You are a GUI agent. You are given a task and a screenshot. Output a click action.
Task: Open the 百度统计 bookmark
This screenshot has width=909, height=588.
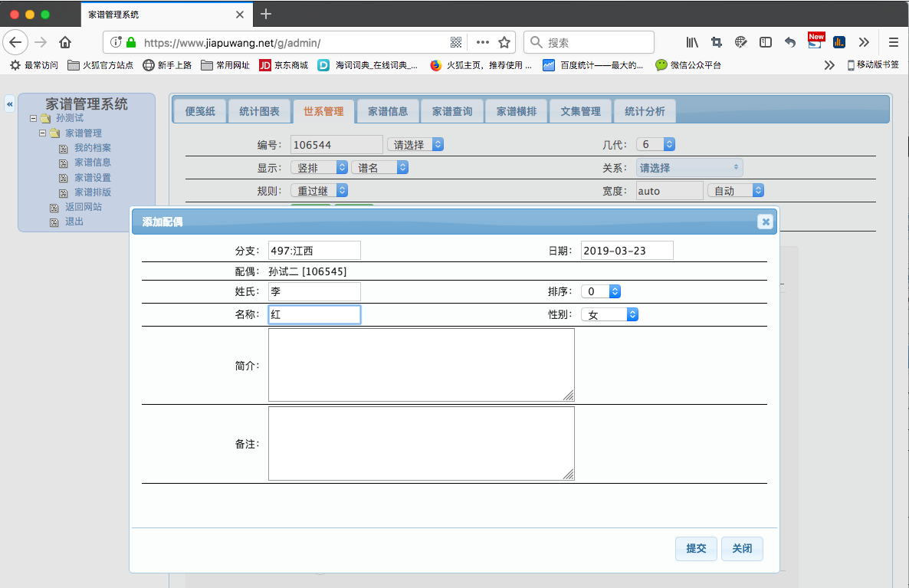tap(593, 65)
